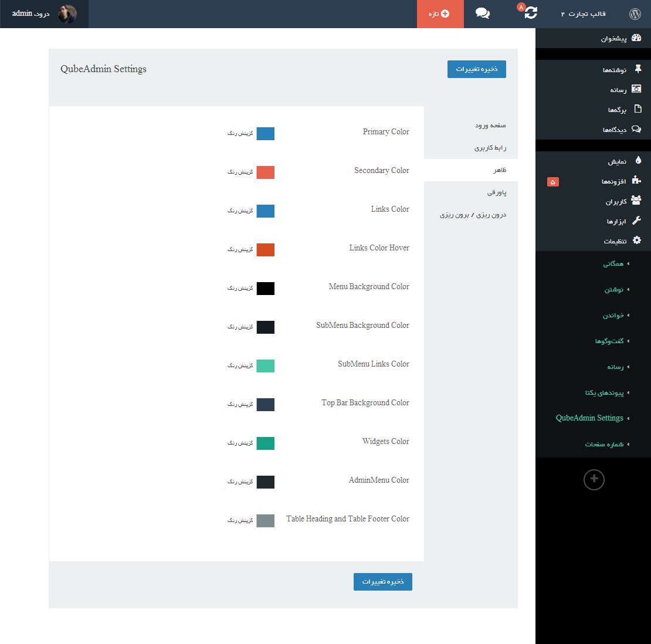Viewport: 651px width, 644px height.
Task: Click the media camera icon رسانه
Action: (x=636, y=89)
